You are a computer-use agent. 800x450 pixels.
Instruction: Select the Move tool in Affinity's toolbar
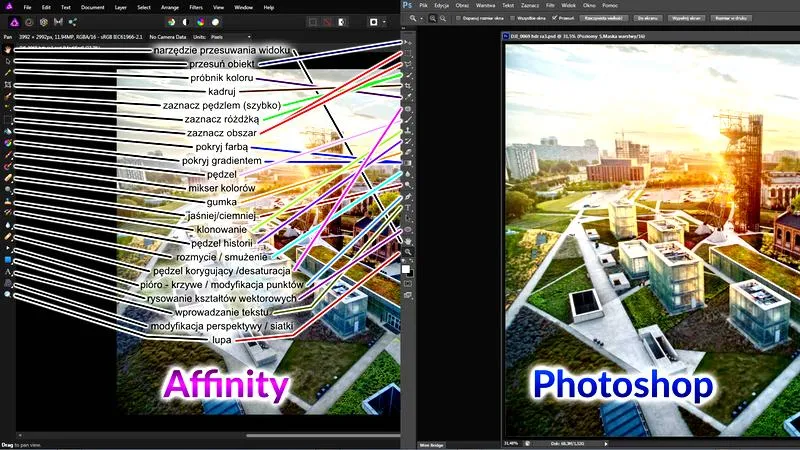8,61
